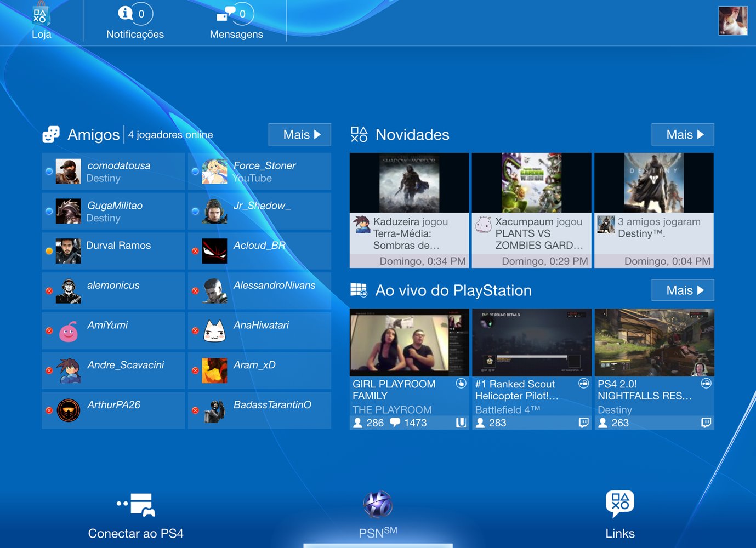756x548 pixels.
Task: Open Mensagens chat icon
Action: coord(225,13)
